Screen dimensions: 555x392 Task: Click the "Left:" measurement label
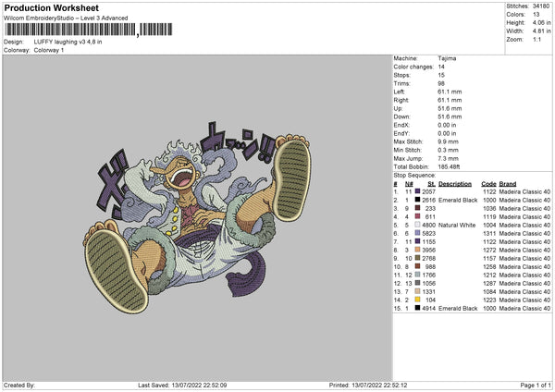399,92
